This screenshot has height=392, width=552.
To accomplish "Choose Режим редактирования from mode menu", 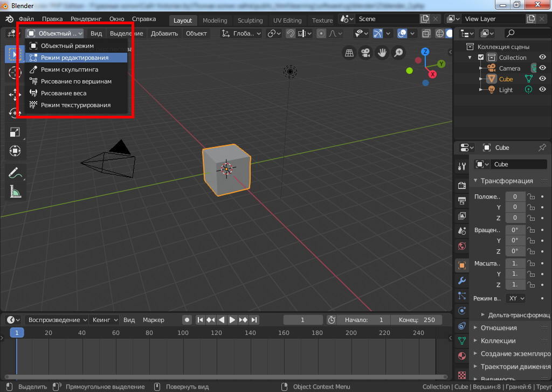I will click(74, 58).
